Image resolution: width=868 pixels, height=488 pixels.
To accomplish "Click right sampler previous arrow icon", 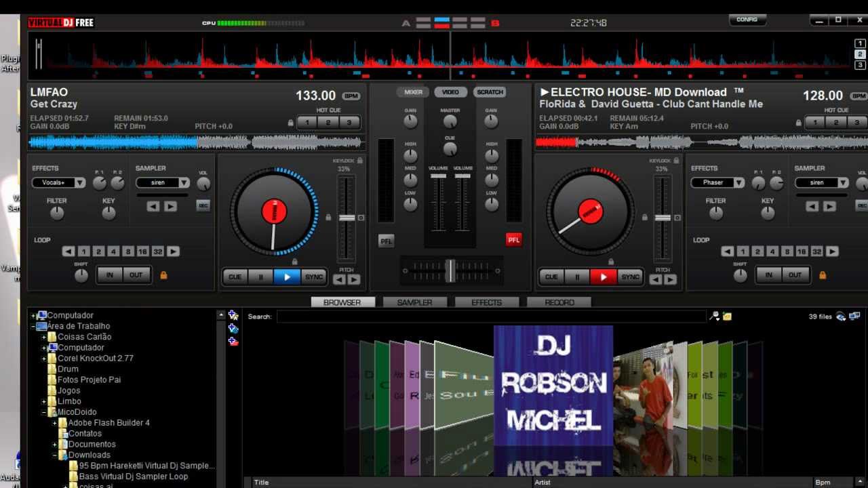I will point(812,206).
